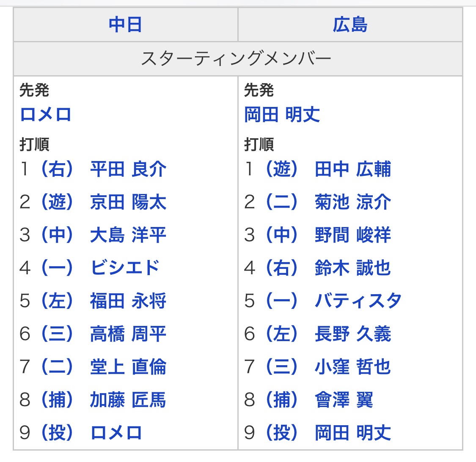This screenshot has height=462, width=476.
Task: Open player link 田中 広輔
Action: 353,169
